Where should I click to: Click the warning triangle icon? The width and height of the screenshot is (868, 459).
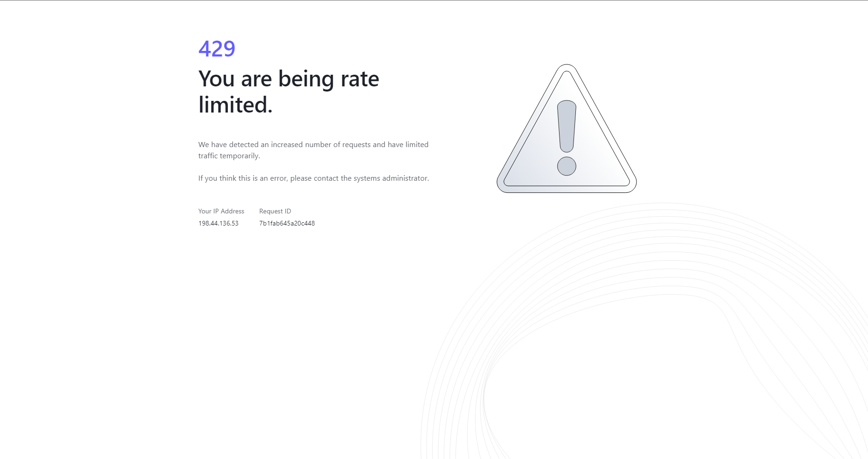566,135
